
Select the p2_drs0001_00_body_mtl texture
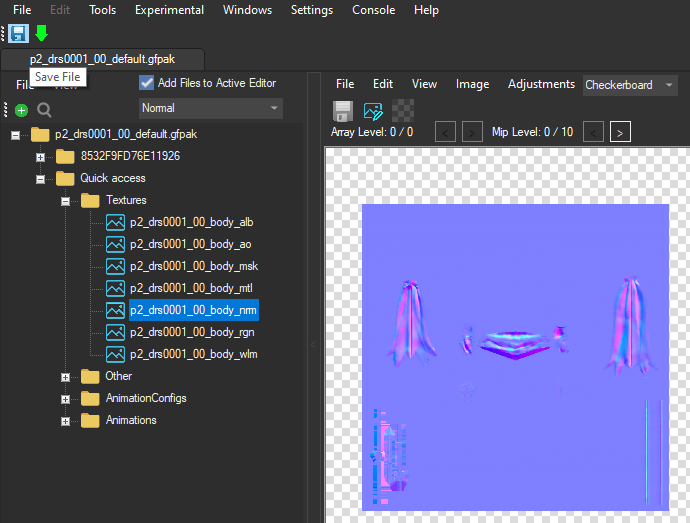191,288
